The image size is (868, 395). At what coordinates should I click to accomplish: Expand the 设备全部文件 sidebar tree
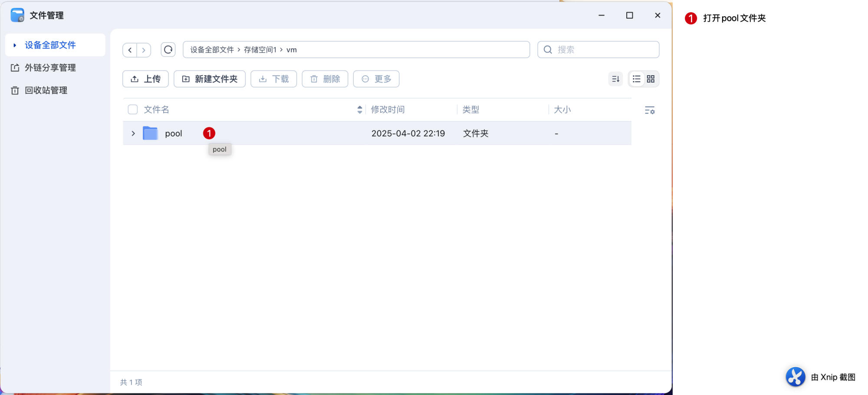pyautogui.click(x=15, y=45)
